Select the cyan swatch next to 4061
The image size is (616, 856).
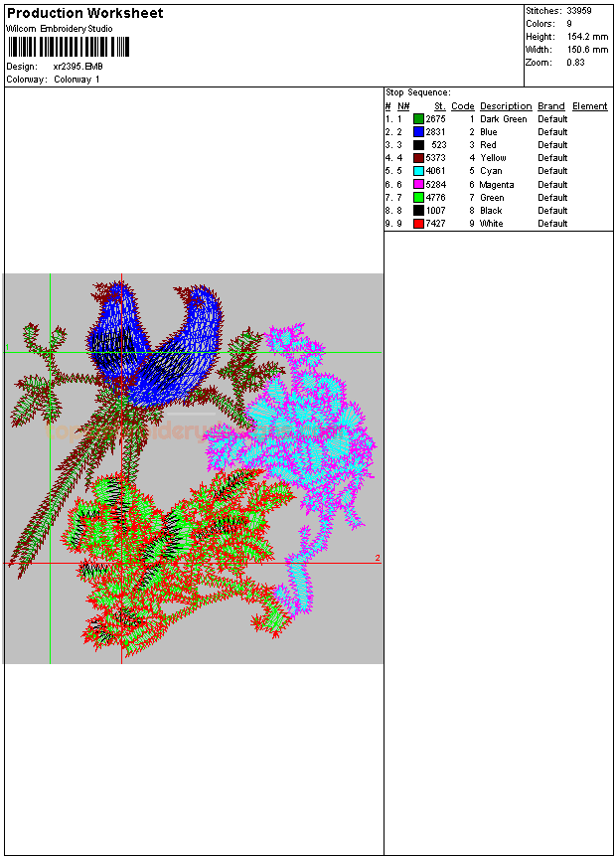418,171
